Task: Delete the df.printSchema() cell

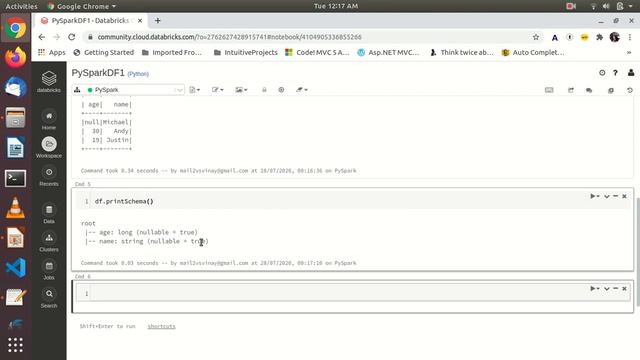Action: click(x=624, y=196)
